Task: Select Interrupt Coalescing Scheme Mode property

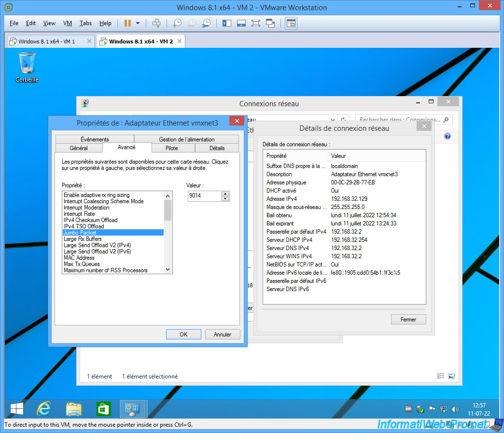Action: 113,201
